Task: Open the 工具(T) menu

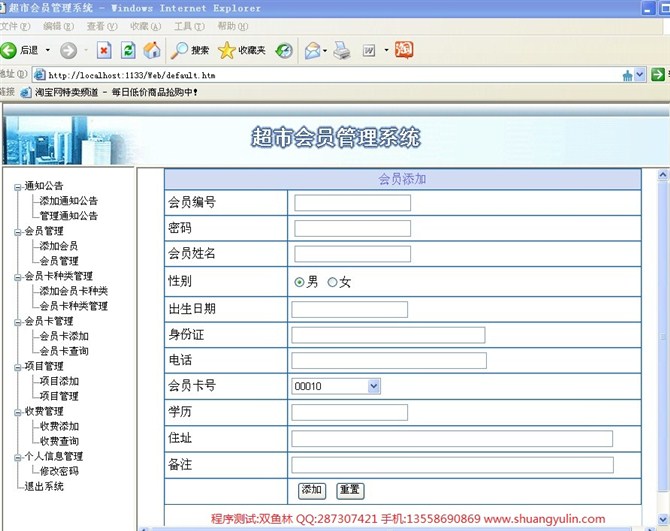Action: click(189, 26)
